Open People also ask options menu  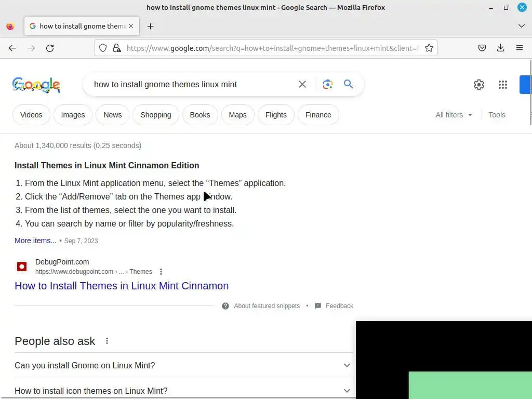pyautogui.click(x=107, y=341)
